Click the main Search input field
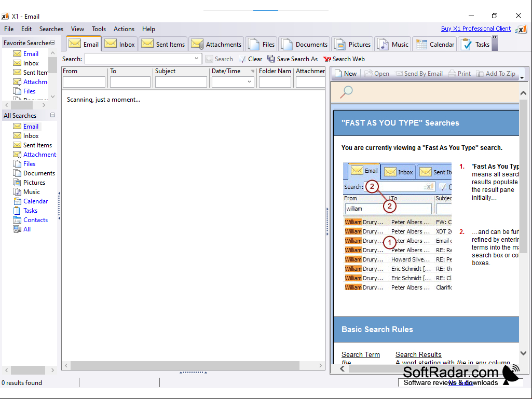 143,59
